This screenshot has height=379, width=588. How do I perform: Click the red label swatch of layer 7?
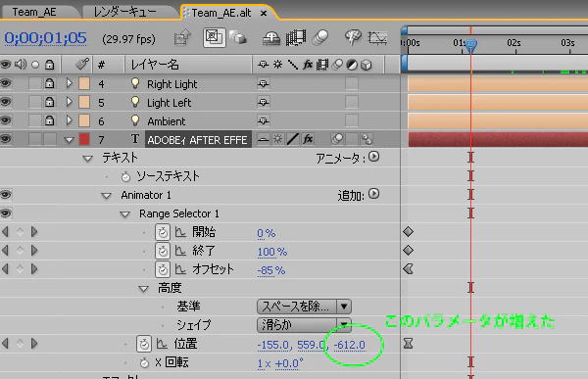point(84,139)
